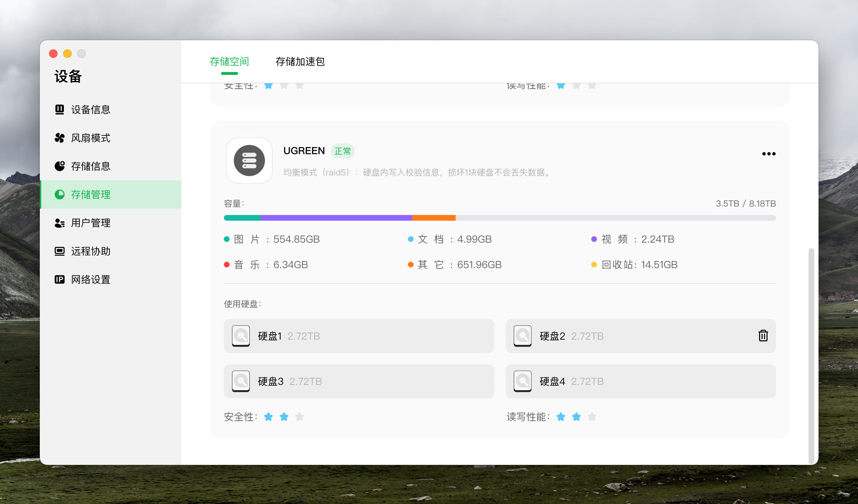Click the second star under 安全性

[x=284, y=416]
